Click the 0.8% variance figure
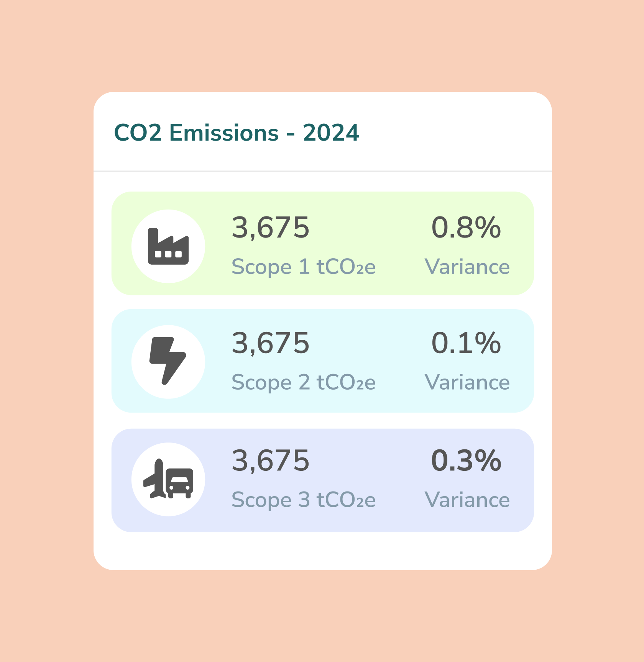 466,228
